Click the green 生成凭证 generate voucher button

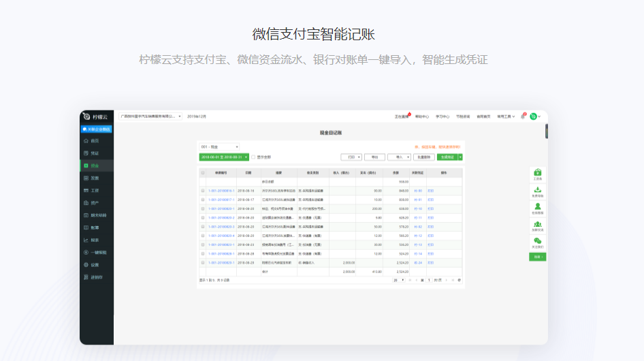point(448,157)
